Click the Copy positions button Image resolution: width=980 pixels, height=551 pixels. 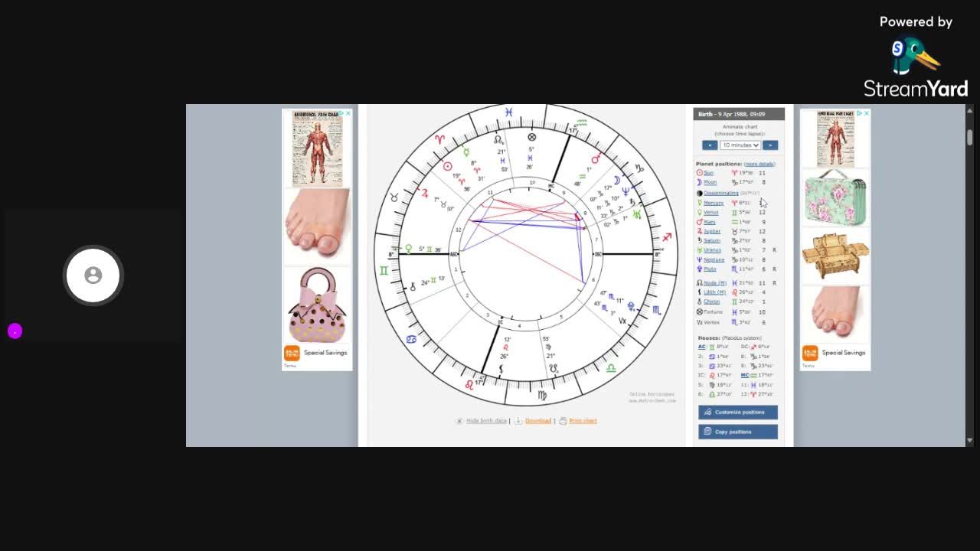click(737, 431)
